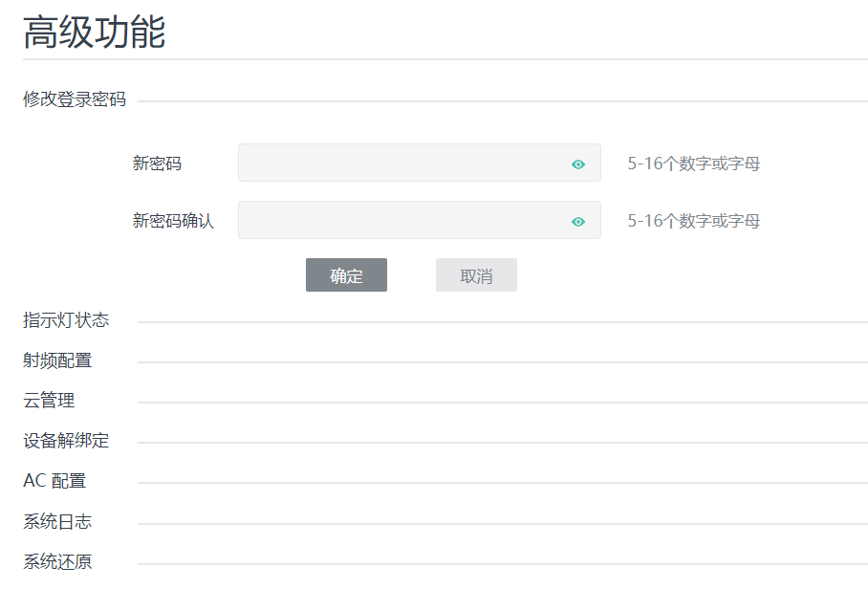Focus the 新密码 input field
This screenshot has height=589, width=868.
[419, 163]
